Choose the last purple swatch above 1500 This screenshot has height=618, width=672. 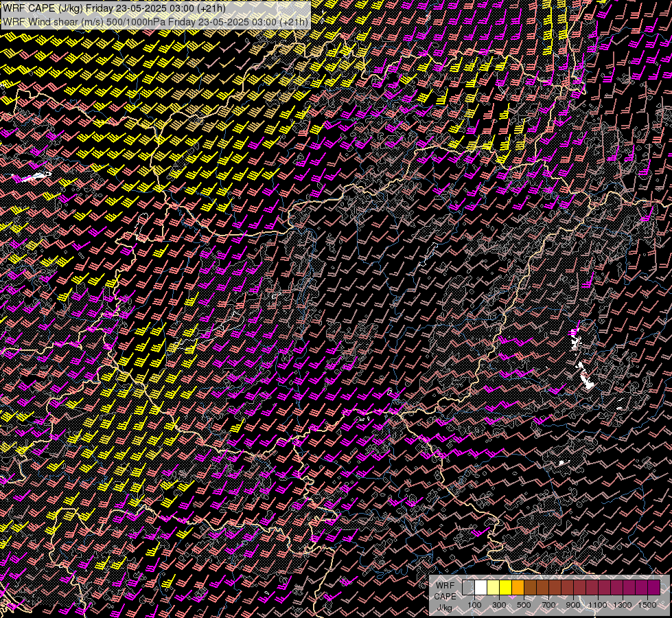coord(654,587)
